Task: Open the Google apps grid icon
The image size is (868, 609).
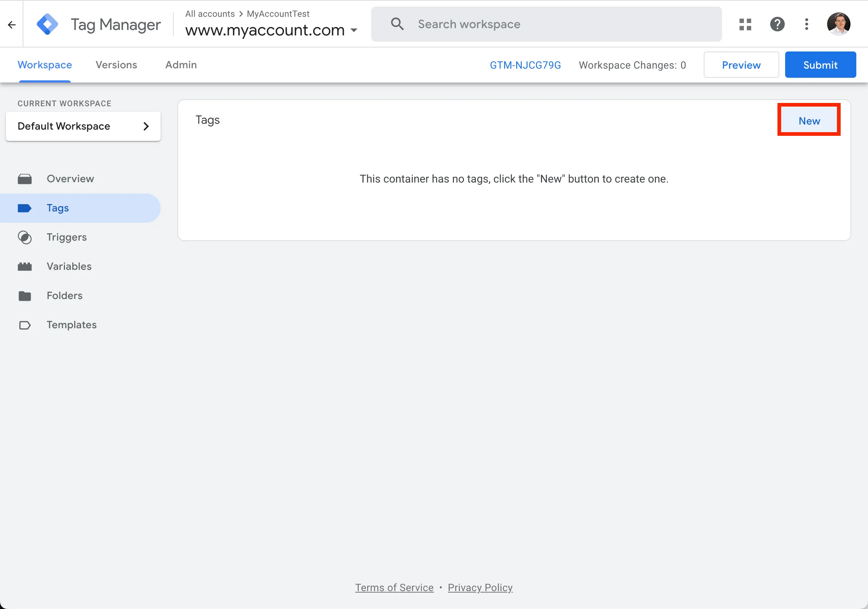Action: 745,24
